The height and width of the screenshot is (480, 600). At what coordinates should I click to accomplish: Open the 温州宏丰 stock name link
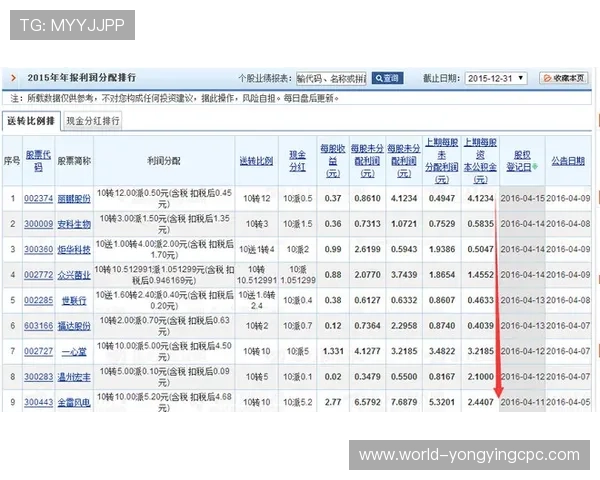[74, 377]
